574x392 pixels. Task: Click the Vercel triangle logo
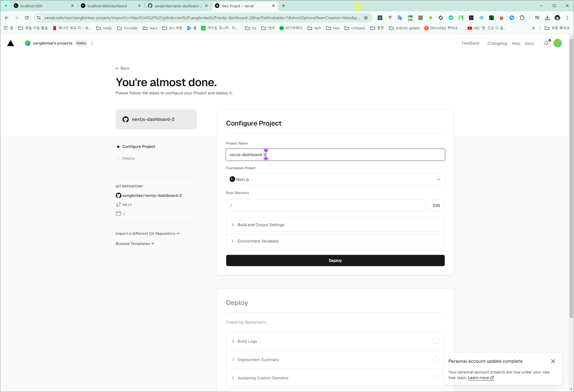(10, 43)
